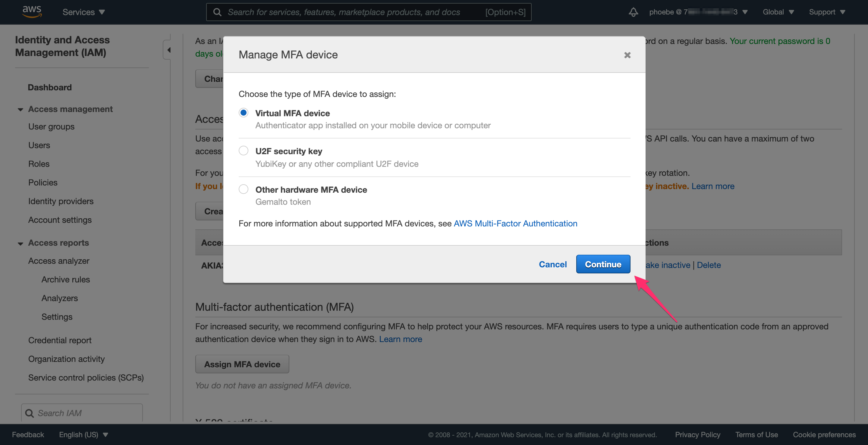Image resolution: width=868 pixels, height=445 pixels.
Task: Open the Global region dropdown
Action: point(778,12)
